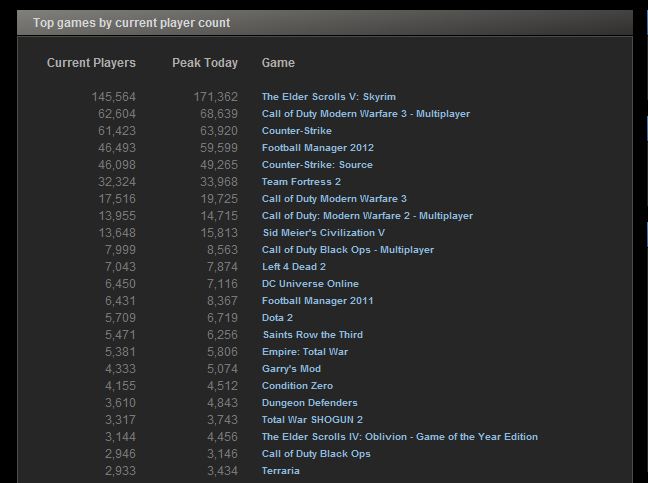The image size is (648, 483).
Task: Select current players value 62,604
Action: (117, 114)
